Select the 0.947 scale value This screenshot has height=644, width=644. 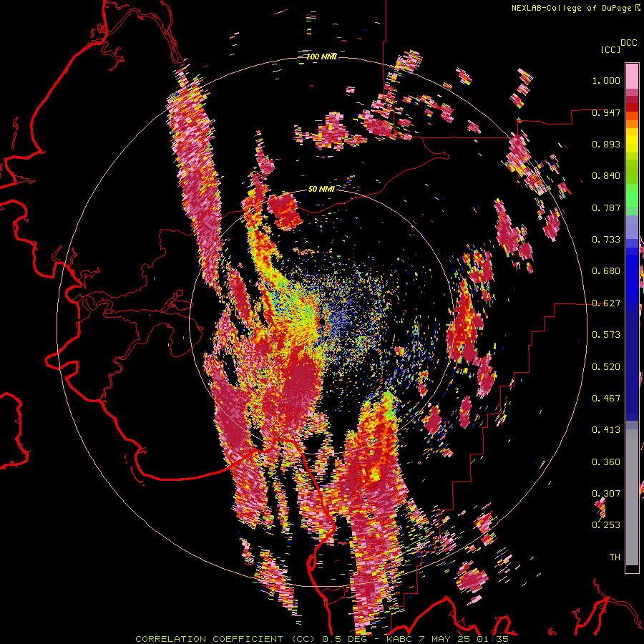606,112
